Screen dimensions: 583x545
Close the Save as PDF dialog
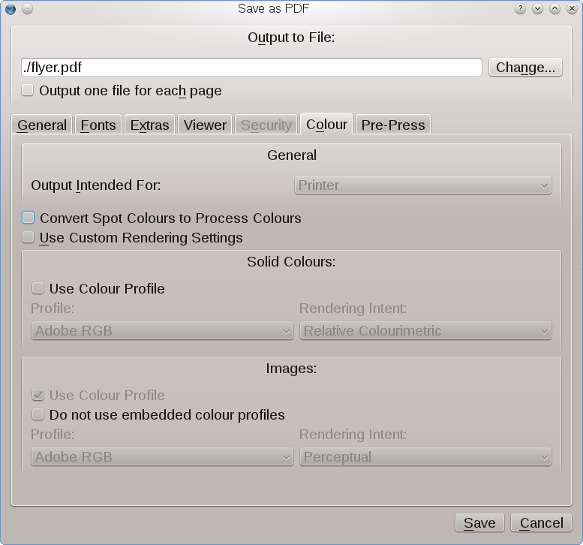572,9
